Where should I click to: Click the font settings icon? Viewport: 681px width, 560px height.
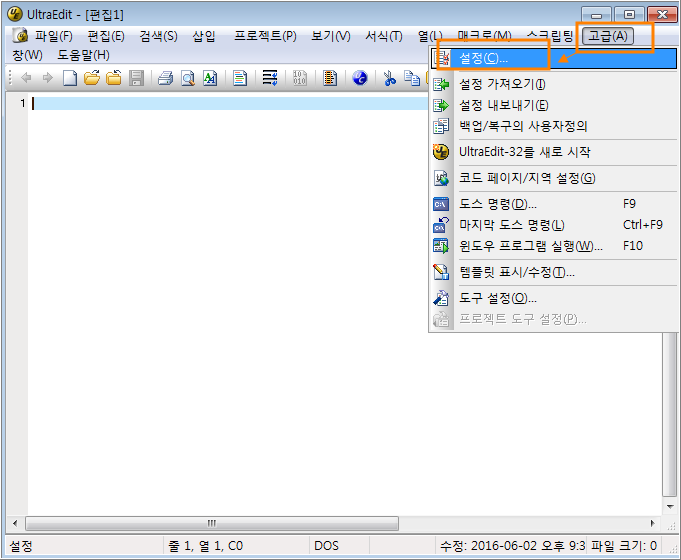pos(210,78)
